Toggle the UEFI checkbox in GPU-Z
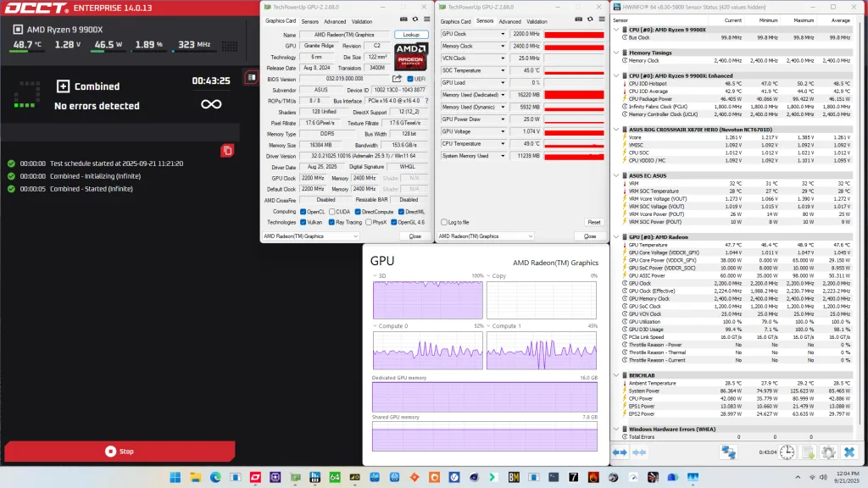 tap(410, 79)
